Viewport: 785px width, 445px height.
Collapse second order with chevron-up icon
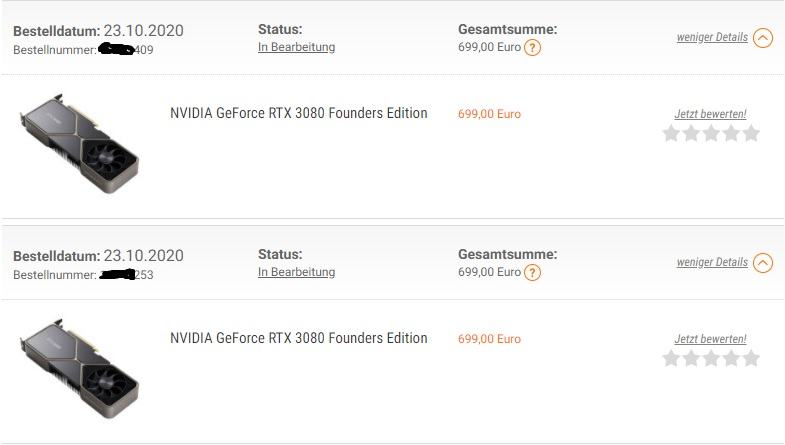[762, 263]
